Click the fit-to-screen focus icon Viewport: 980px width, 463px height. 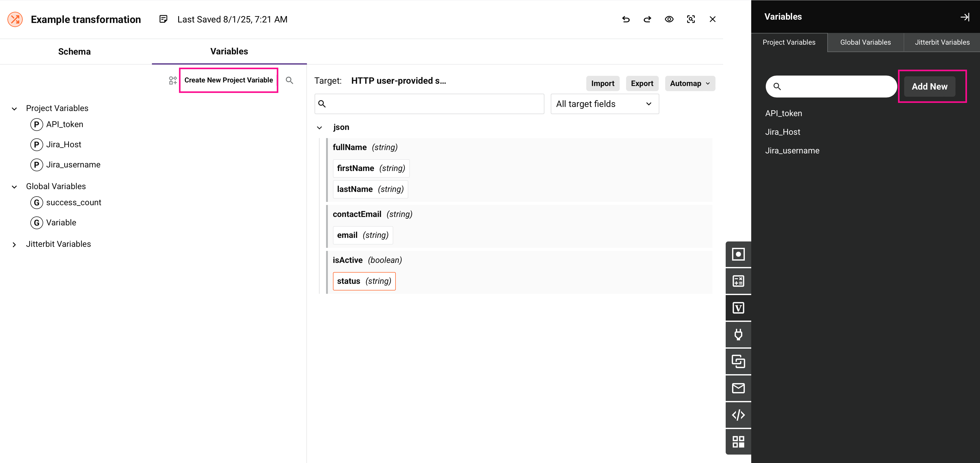[691, 19]
